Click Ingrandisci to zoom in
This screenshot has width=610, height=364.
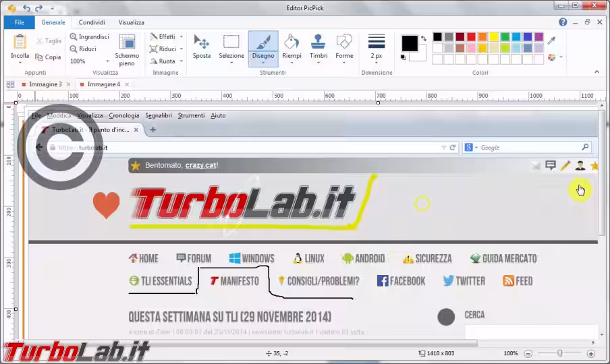click(90, 36)
